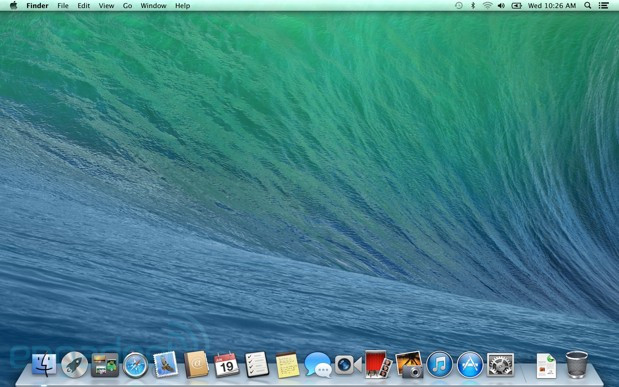Open Messages speech bubble icon
Screen dimensions: 619x387
click(x=318, y=365)
